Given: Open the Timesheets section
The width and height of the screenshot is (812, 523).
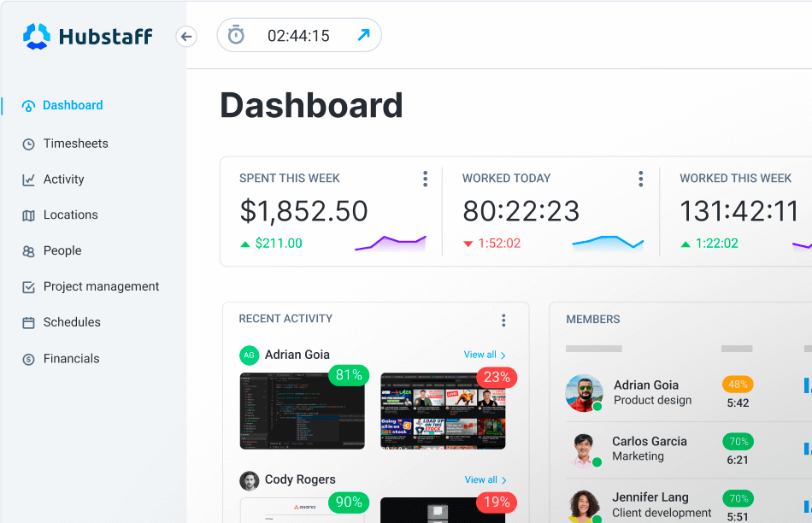Looking at the screenshot, I should pos(75,143).
